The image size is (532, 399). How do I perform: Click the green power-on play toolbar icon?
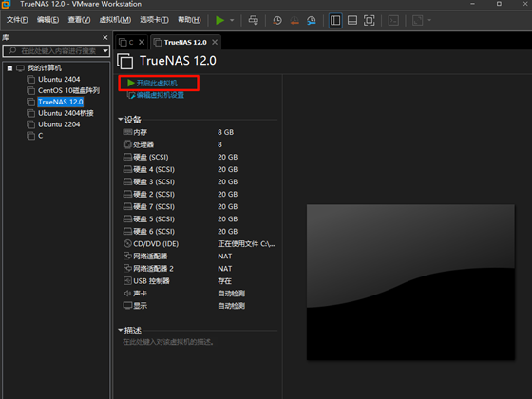tap(219, 20)
